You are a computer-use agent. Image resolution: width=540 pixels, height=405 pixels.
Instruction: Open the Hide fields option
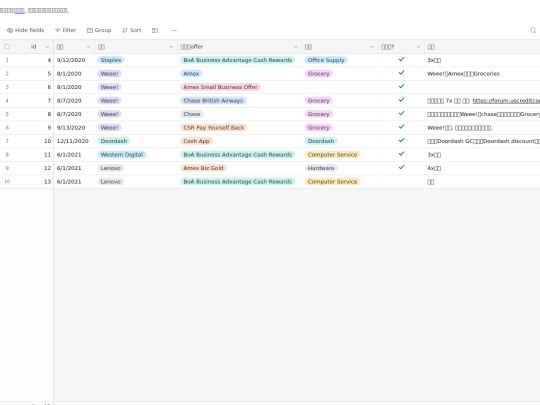[x=25, y=30]
